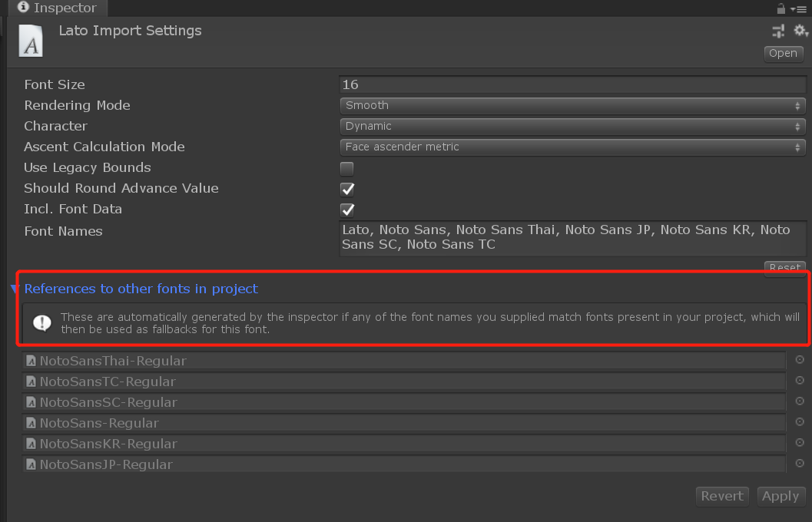812x522 pixels.
Task: Open the gear settings icon in the header
Action: (800, 31)
